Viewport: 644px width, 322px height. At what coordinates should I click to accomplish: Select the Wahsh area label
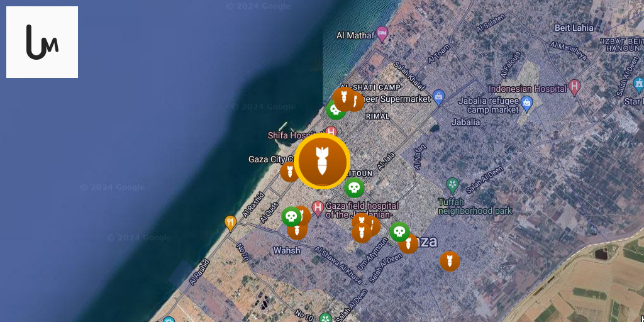pos(287,250)
